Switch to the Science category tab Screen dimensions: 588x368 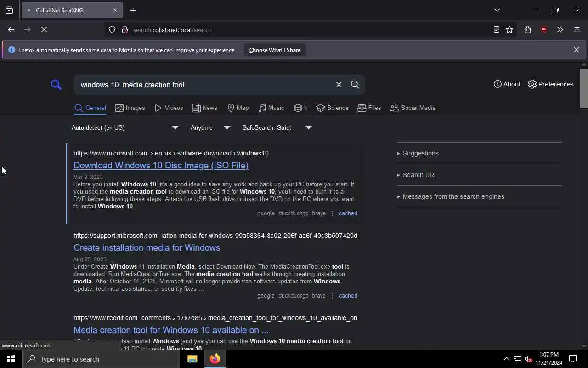pos(332,108)
